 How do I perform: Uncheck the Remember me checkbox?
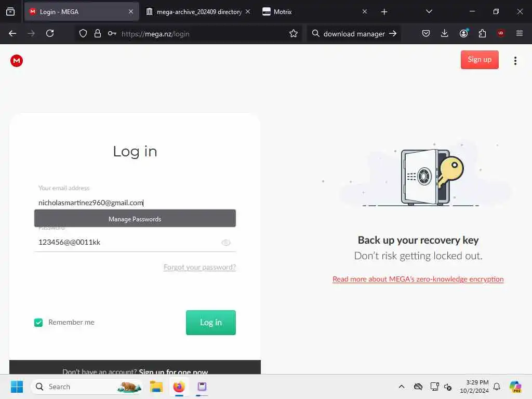[38, 322]
